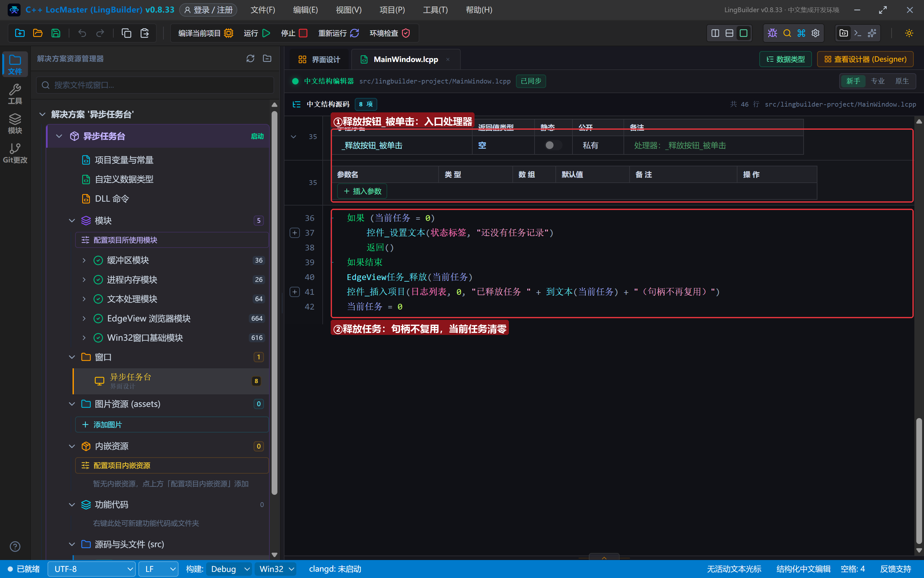Screen dimensions: 924x578
Task: Click the new project icon in toolbar
Action: [20, 33]
